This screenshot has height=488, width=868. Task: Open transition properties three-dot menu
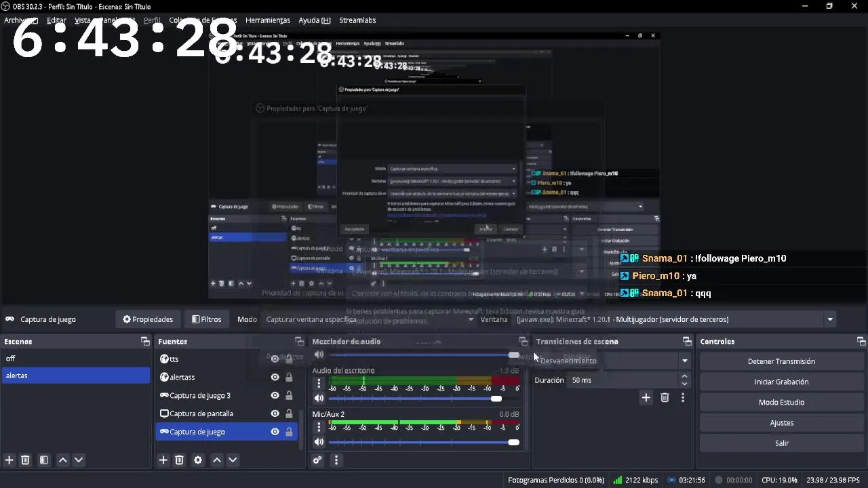click(x=683, y=398)
